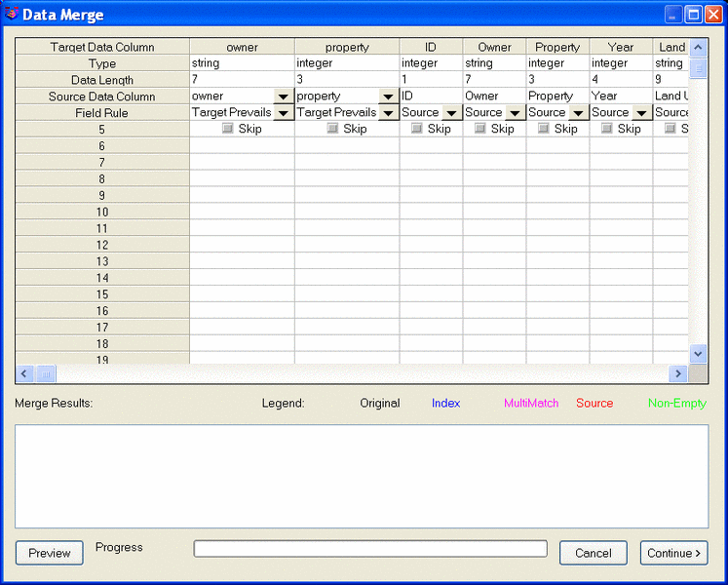Toggle Skip checkbox under ID column
Image resolution: width=728 pixels, height=585 pixels.
[417, 129]
